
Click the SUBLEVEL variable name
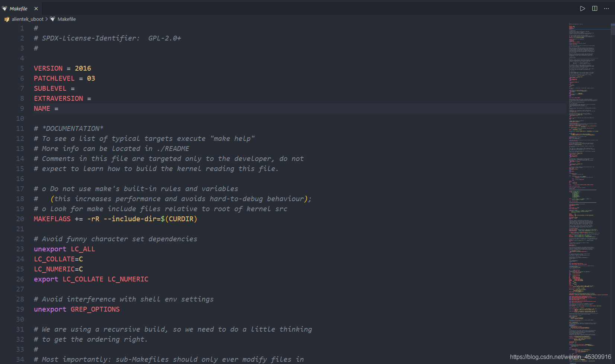[x=50, y=88]
